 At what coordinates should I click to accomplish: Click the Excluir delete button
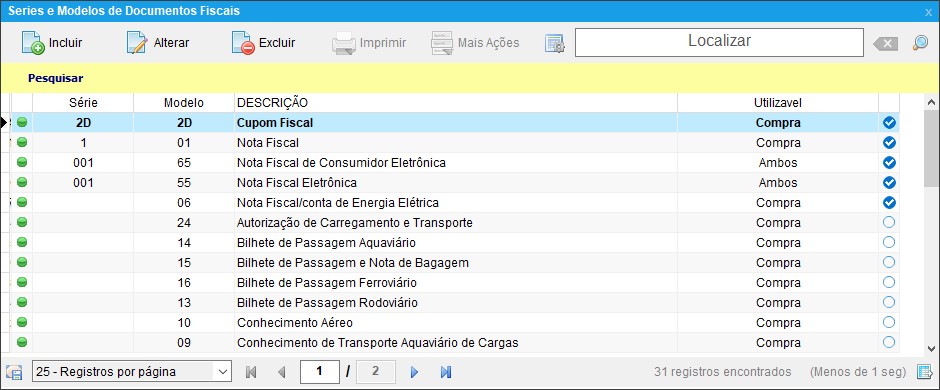(x=263, y=43)
